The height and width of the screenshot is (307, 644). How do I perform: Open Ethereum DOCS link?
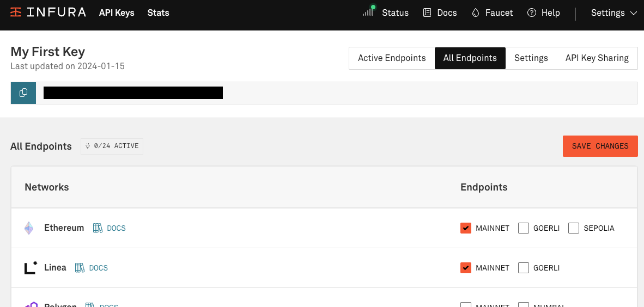pyautogui.click(x=116, y=228)
